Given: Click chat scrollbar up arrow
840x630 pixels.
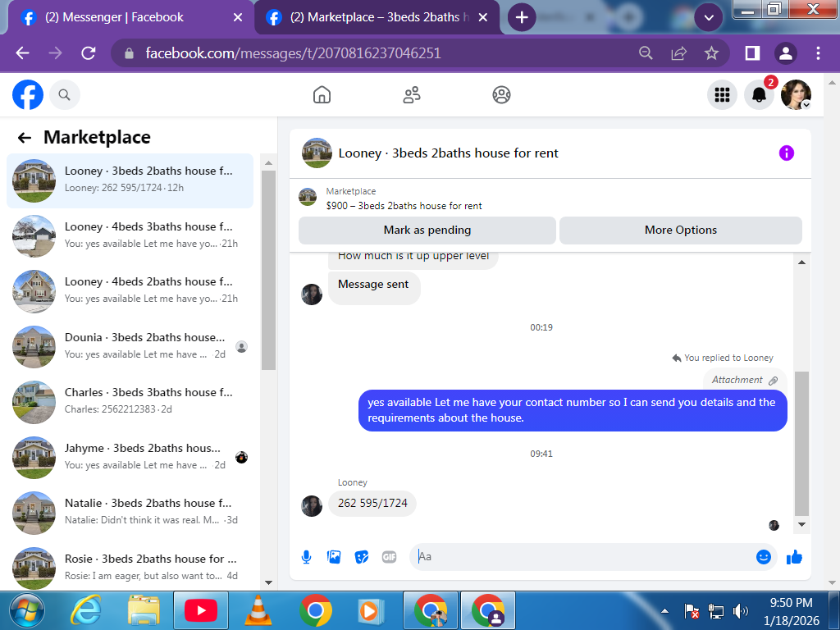Looking at the screenshot, I should tap(802, 262).
